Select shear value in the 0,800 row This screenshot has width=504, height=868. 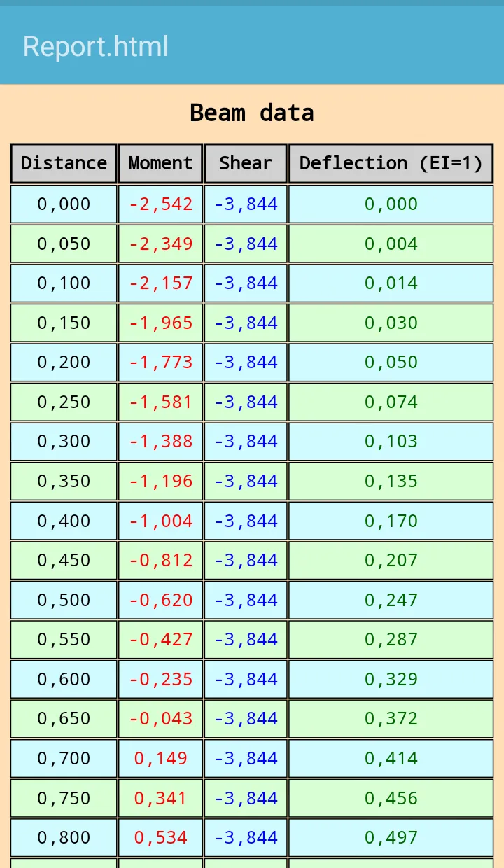(246, 837)
